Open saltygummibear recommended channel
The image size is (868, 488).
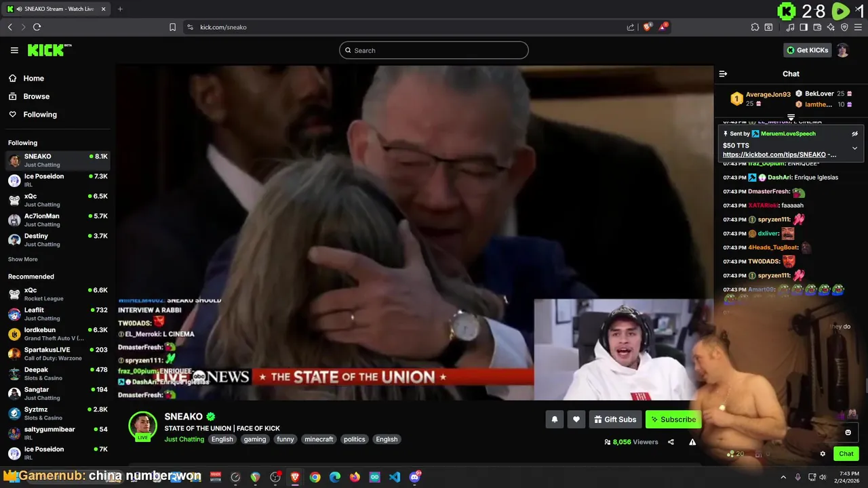[58, 433]
